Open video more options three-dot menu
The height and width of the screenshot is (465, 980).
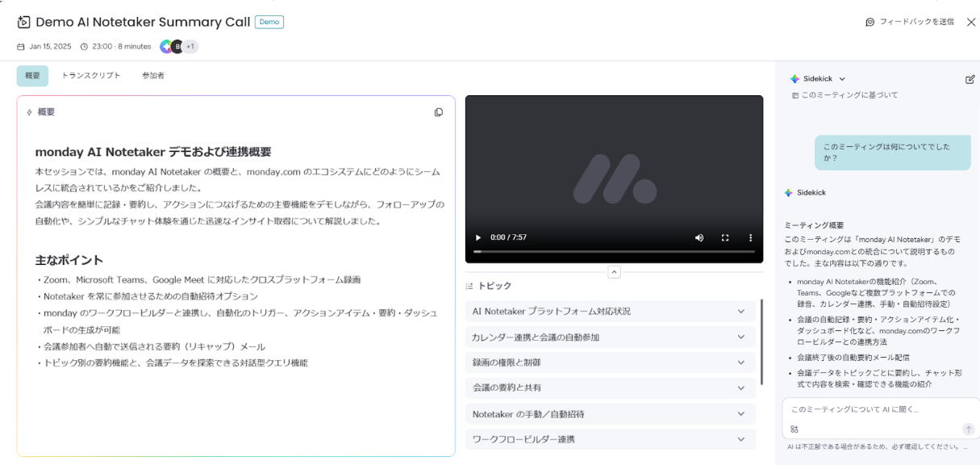coord(750,237)
